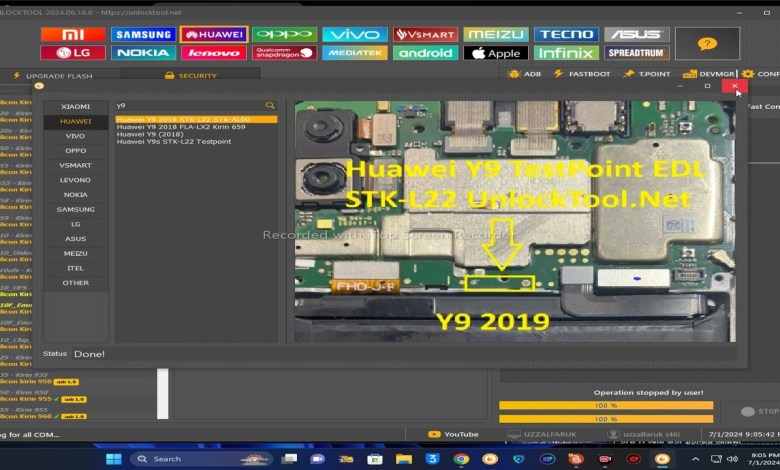Viewport: 780px width, 470px height.
Task: Choose NOKIA in testpoint brand list
Action: 76,194
